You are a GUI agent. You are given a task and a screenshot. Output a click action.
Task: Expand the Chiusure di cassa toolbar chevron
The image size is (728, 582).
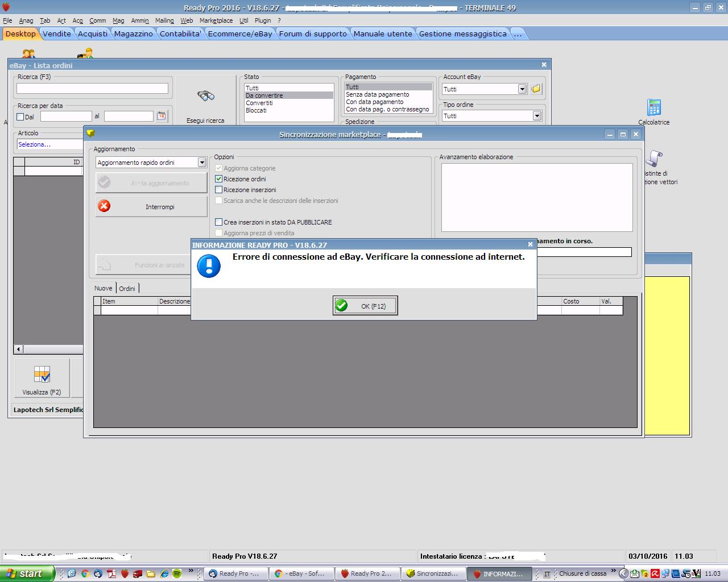613,571
